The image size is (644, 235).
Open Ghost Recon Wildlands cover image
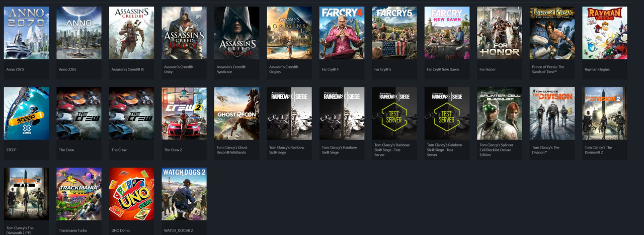[237, 113]
